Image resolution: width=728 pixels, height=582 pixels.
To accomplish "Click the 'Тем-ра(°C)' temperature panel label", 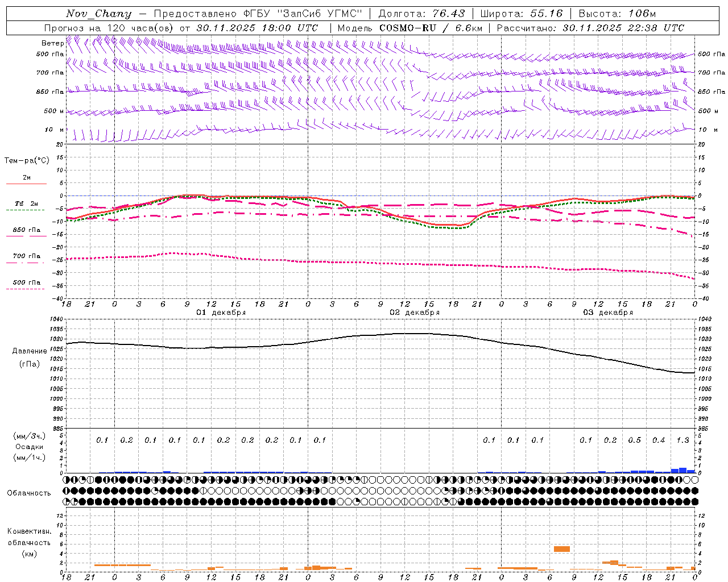I will [x=27, y=160].
